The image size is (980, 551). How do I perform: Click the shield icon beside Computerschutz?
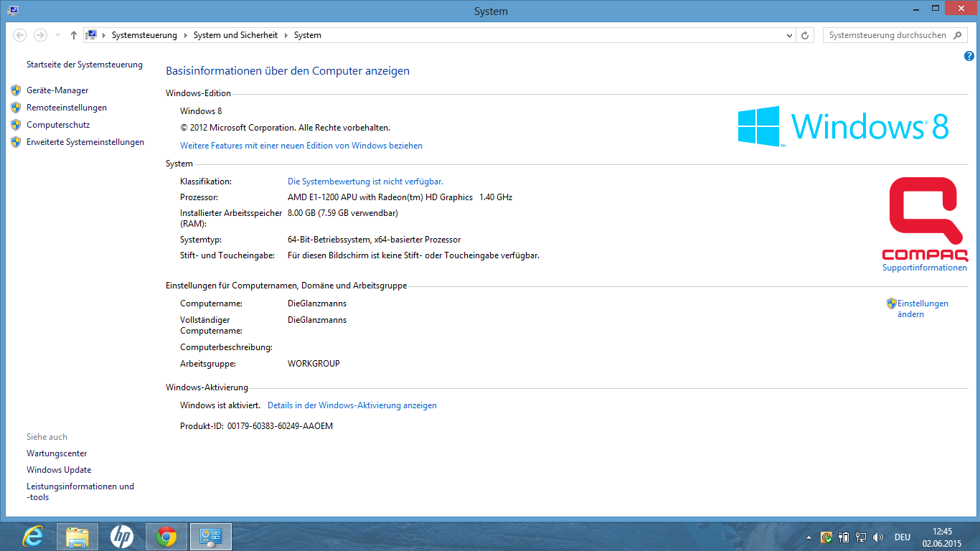(16, 125)
